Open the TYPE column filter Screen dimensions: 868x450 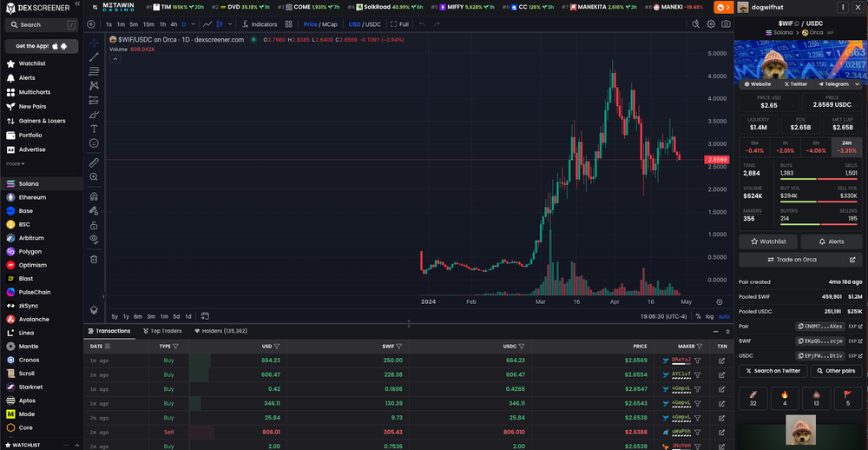(x=175, y=347)
